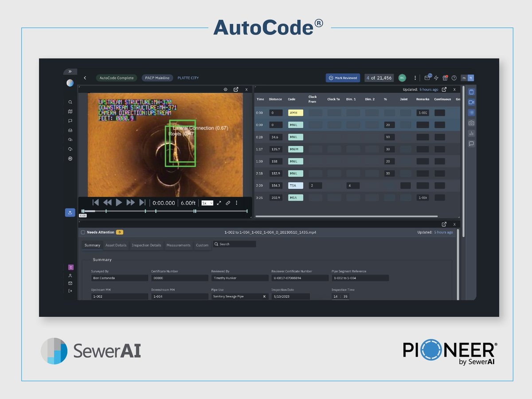Rewind the inspection video
The height and width of the screenshot is (399, 532).
(107, 203)
